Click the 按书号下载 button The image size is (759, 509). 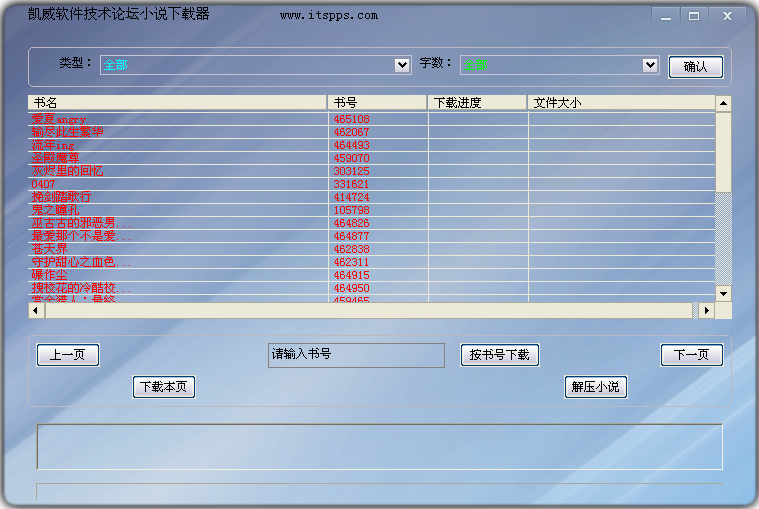click(x=500, y=355)
